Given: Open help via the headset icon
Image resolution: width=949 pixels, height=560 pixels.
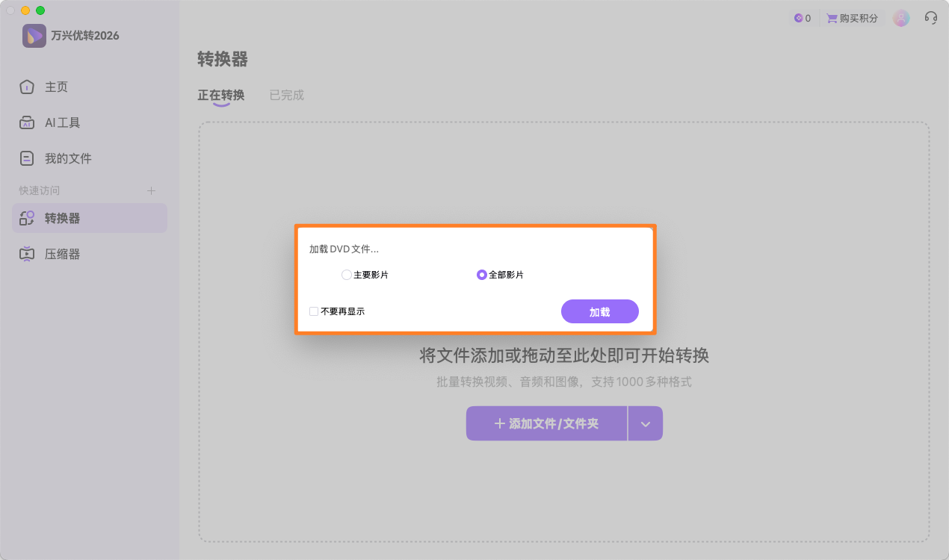Looking at the screenshot, I should tap(930, 17).
